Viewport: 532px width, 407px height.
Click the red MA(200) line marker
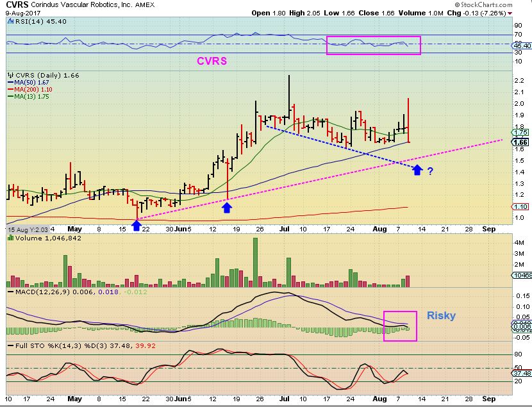10,90
